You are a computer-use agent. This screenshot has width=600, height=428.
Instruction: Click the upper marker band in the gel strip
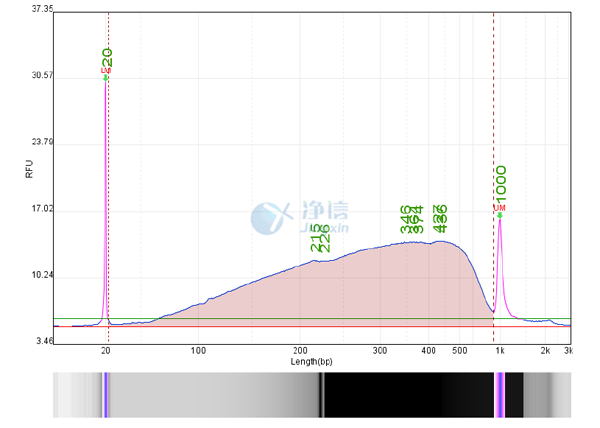pyautogui.click(x=499, y=394)
